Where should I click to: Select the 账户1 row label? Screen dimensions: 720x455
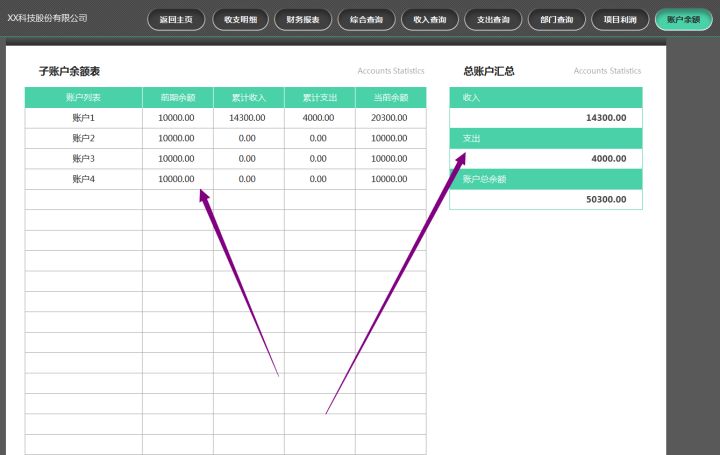[84, 118]
